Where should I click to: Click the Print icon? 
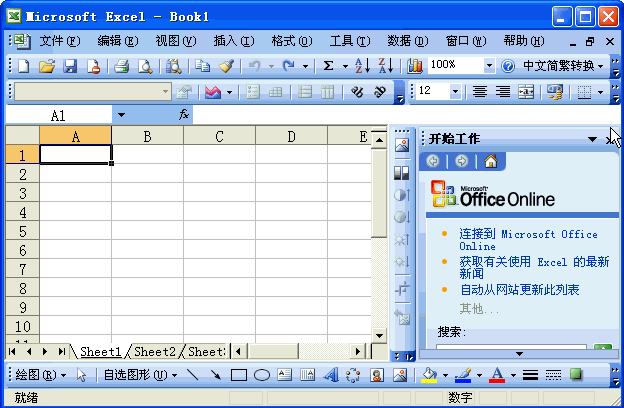pyautogui.click(x=121, y=66)
